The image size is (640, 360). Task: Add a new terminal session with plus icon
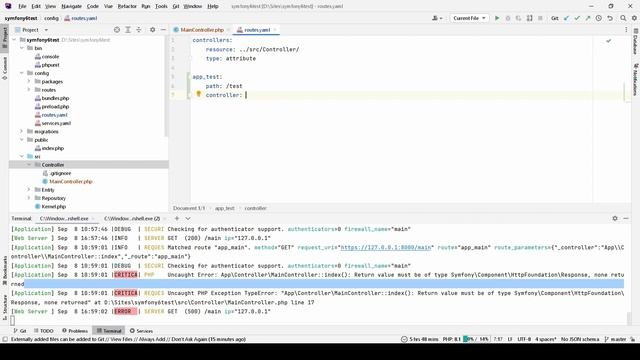point(177,218)
